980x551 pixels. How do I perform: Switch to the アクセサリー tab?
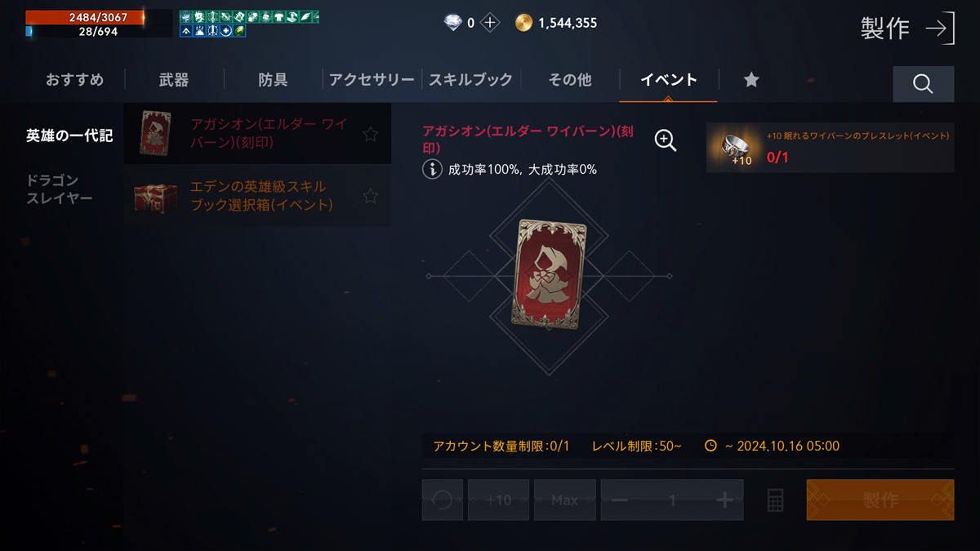(372, 80)
